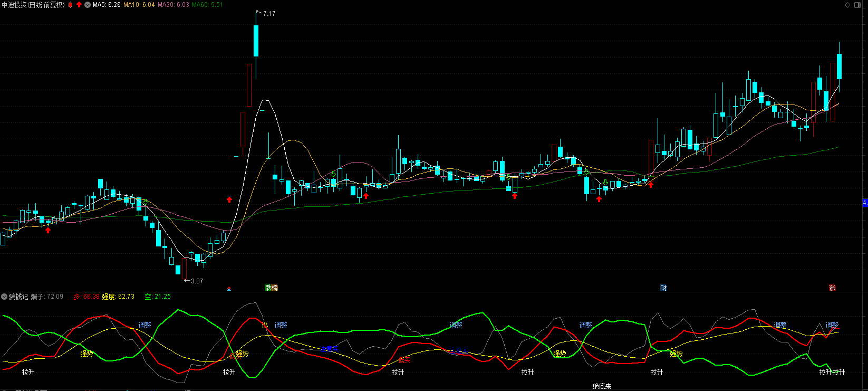Click the red up-arrow icon in title row
This screenshot has width=868, height=391.
(x=79, y=5)
